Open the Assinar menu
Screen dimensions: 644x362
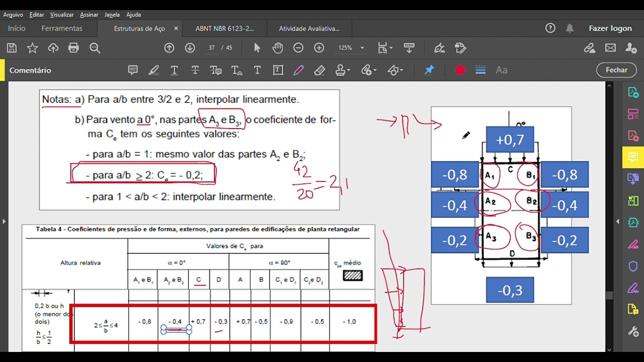coord(89,15)
